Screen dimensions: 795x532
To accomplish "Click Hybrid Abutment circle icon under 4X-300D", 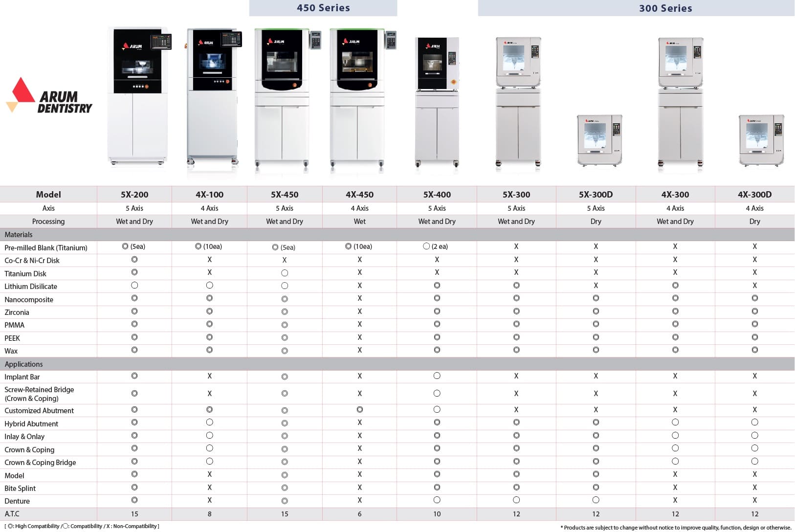I will click(x=754, y=422).
